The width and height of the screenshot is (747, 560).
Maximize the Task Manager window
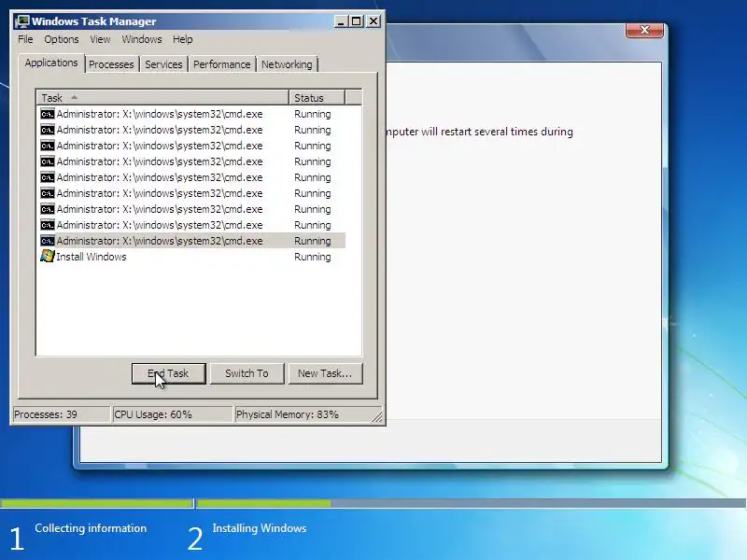357,21
